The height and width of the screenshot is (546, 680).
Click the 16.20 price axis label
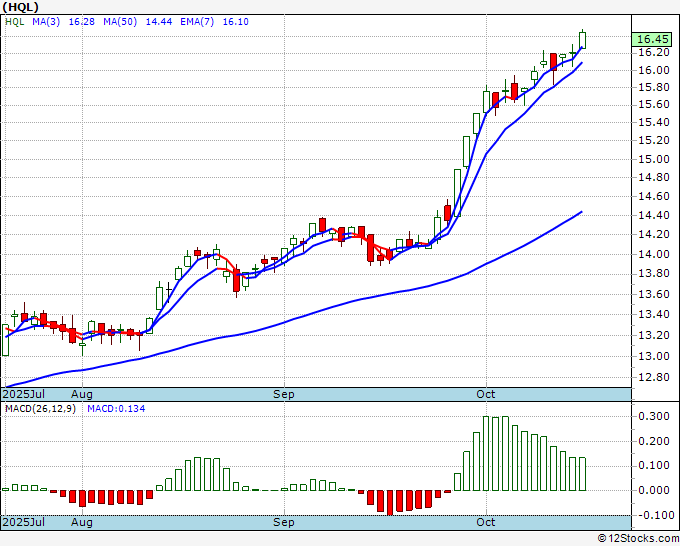(654, 52)
